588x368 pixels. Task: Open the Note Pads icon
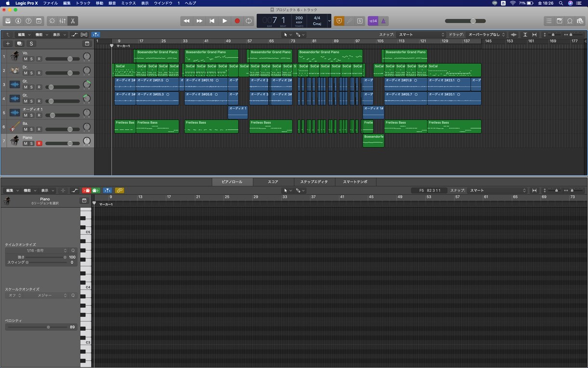coord(560,21)
